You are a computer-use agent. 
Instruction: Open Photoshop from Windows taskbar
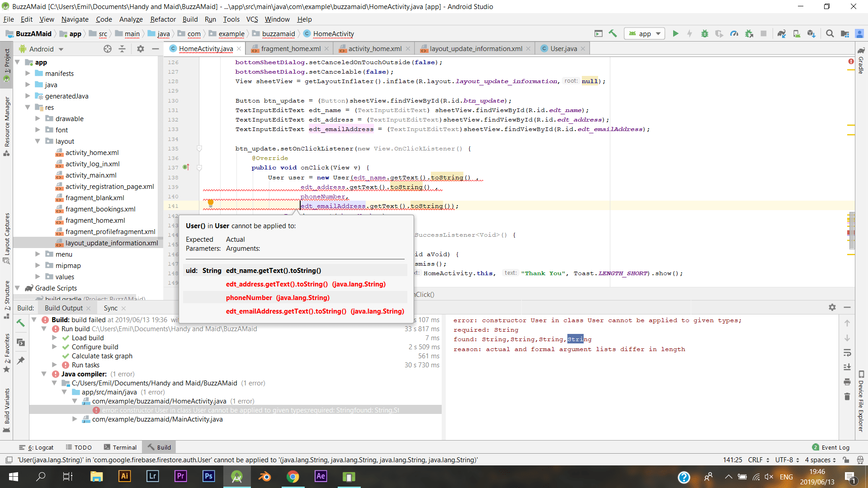tap(208, 476)
